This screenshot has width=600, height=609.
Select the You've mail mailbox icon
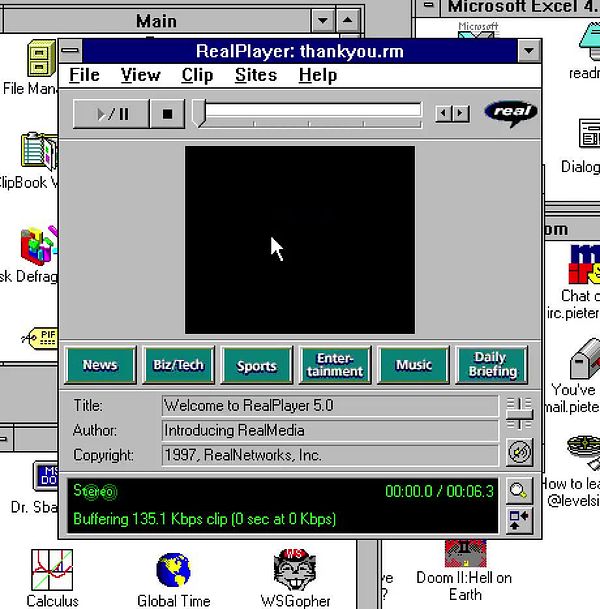(x=584, y=359)
